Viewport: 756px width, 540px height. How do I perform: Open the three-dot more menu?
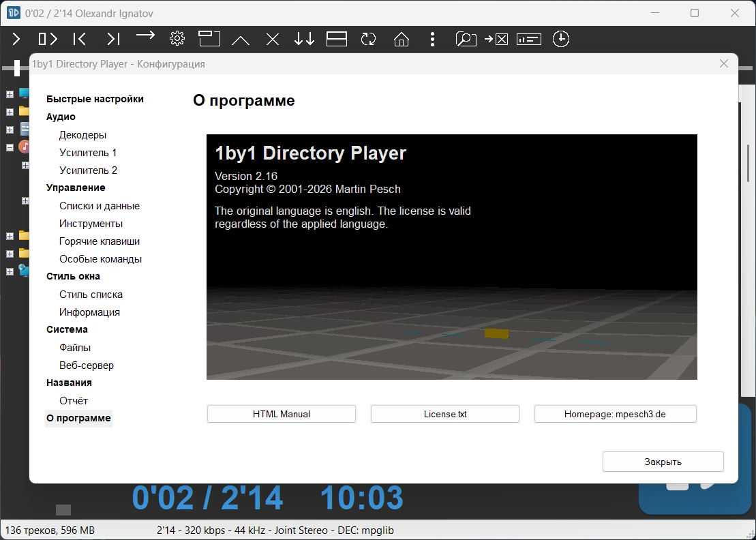point(432,39)
